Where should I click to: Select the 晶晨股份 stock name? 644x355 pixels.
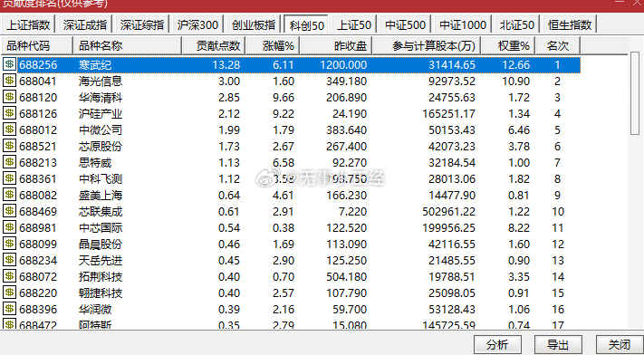(x=101, y=245)
